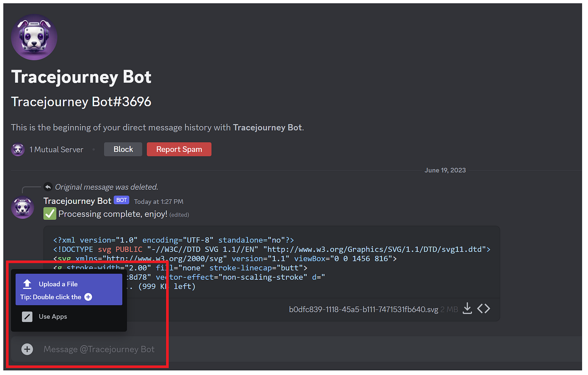Screen dimensions: 588x375
Task: Click the green checkmark emoji
Action: (50, 214)
